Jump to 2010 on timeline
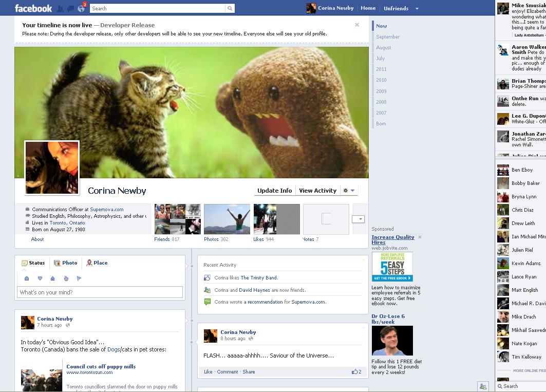This screenshot has height=392, width=546. [x=381, y=80]
